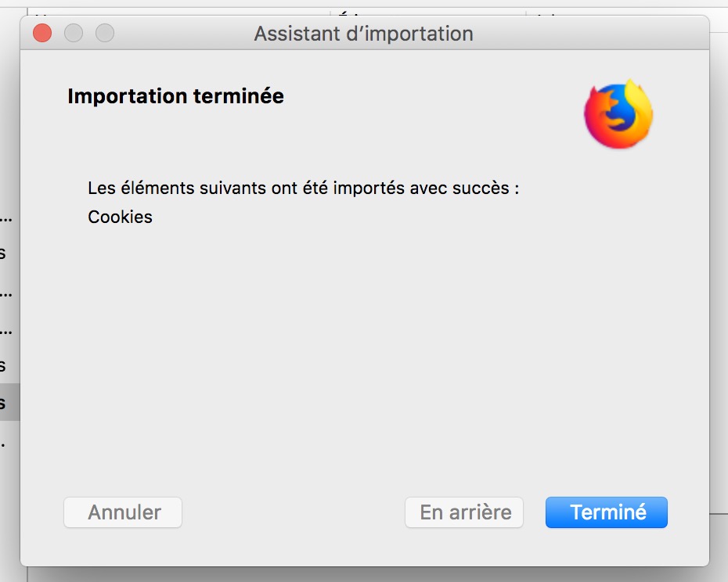Screen dimensions: 728x582
Task: Select second row from top in background list
Action: tap(8, 253)
